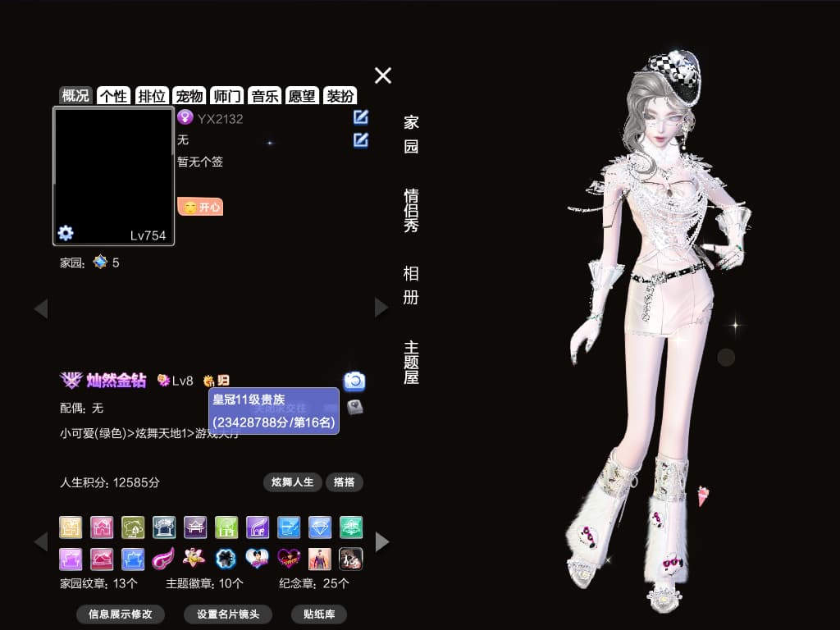Click the 炫舞人生 button
The height and width of the screenshot is (630, 840).
[292, 482]
